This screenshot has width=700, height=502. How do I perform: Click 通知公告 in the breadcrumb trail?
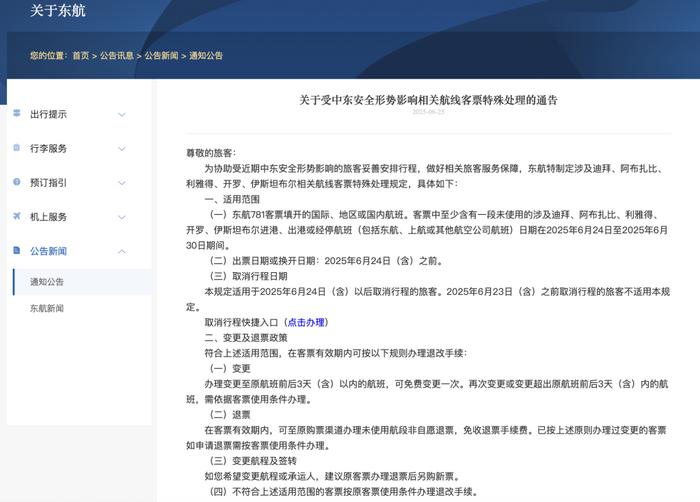206,55
